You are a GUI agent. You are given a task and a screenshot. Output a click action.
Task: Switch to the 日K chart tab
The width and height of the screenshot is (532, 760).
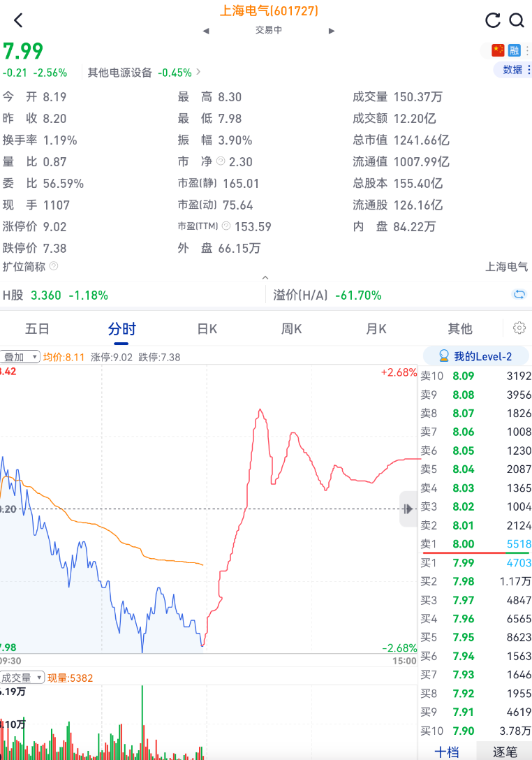click(207, 329)
